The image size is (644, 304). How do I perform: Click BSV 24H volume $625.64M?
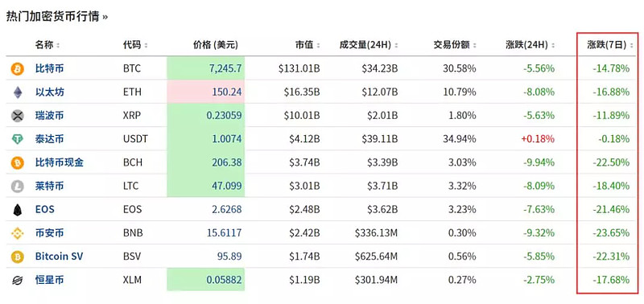(x=377, y=257)
